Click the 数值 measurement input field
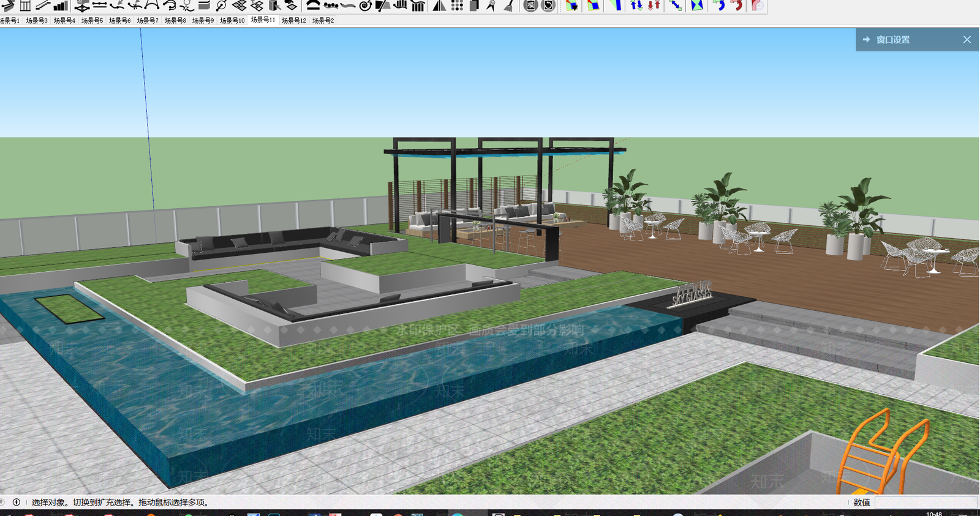The width and height of the screenshot is (980, 516). coord(925,502)
